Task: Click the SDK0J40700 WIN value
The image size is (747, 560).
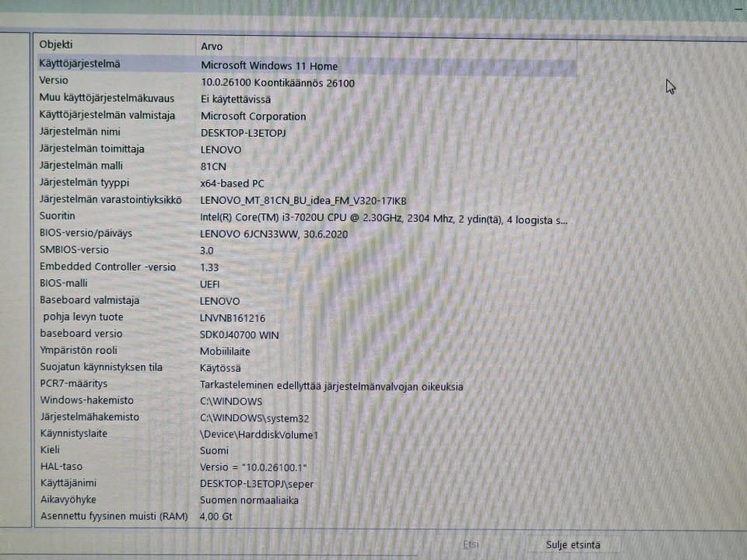Action: point(239,334)
